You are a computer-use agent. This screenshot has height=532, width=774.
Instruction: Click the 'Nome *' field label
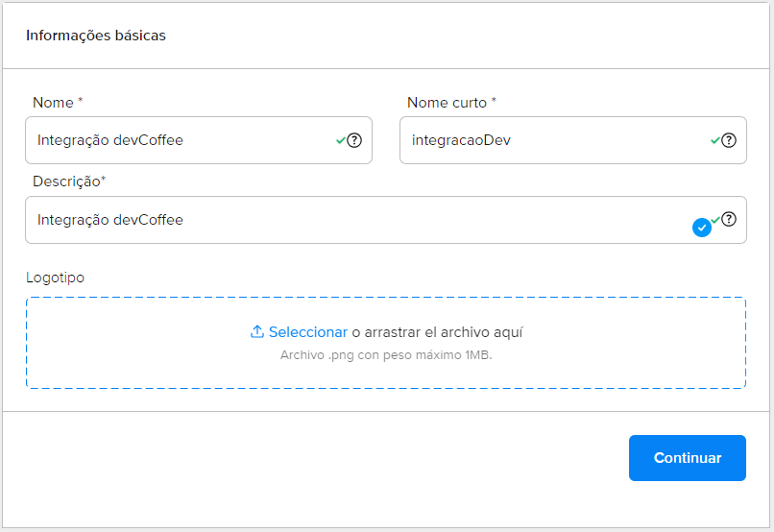58,102
